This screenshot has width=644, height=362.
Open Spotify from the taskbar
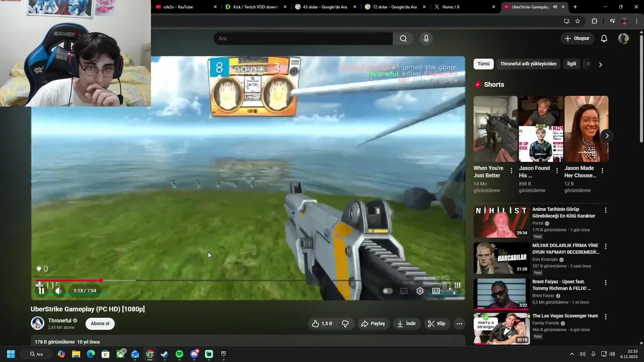coord(180,354)
